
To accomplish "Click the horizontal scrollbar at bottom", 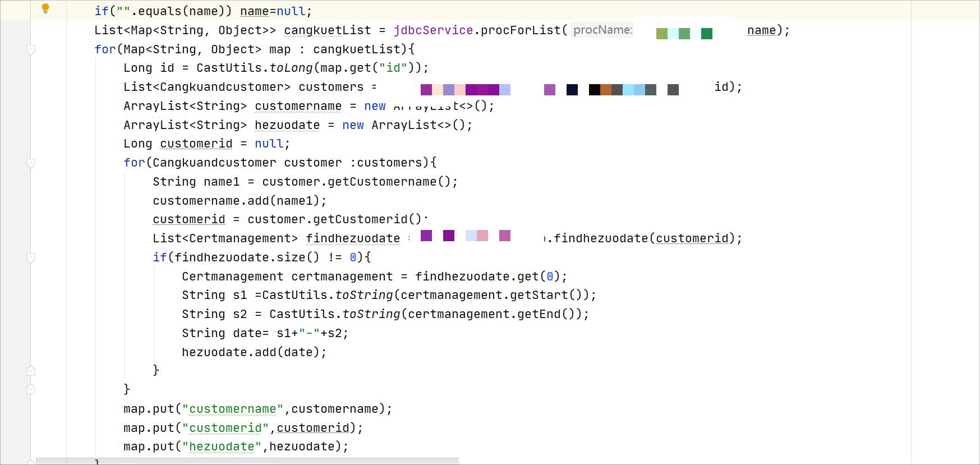I will point(247,461).
